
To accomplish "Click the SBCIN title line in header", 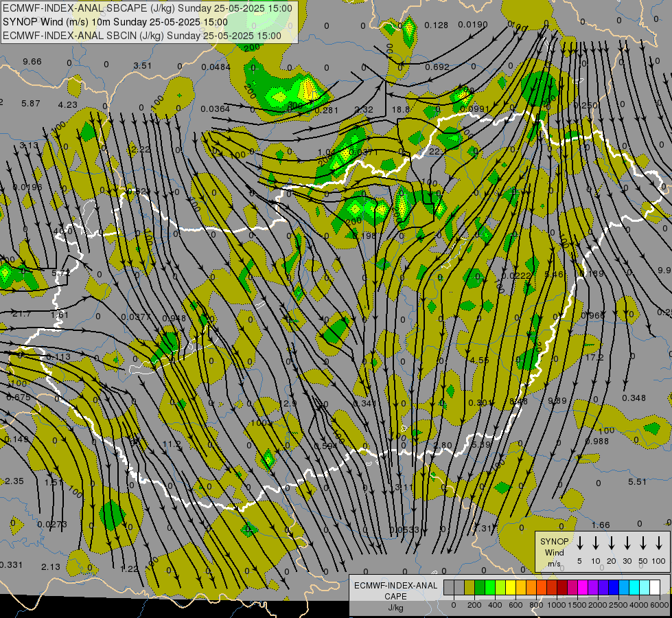I will tap(142, 36).
